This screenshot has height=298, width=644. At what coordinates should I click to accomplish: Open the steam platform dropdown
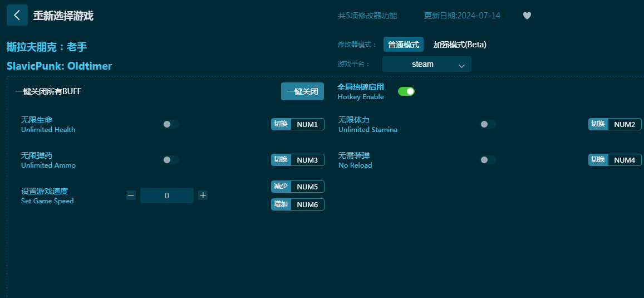427,64
